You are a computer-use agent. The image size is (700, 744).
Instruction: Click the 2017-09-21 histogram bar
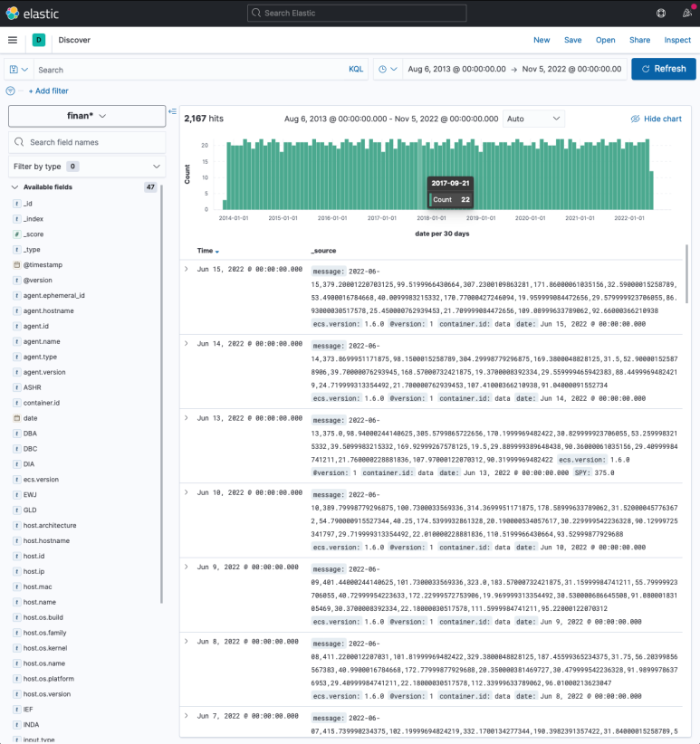tap(420, 174)
